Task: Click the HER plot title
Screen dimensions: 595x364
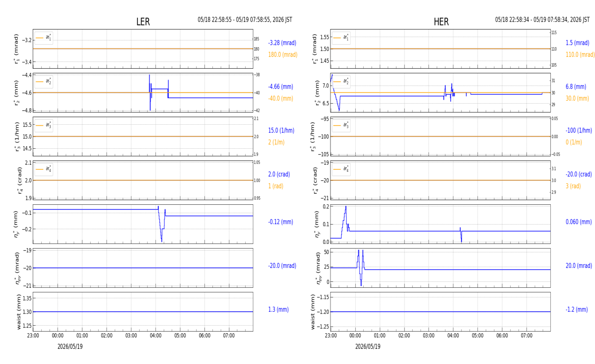Action: point(441,22)
